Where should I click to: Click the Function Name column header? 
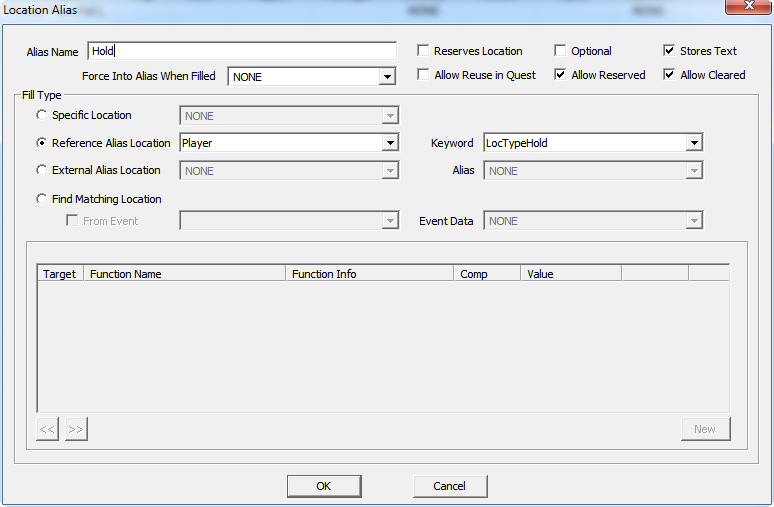[185, 274]
